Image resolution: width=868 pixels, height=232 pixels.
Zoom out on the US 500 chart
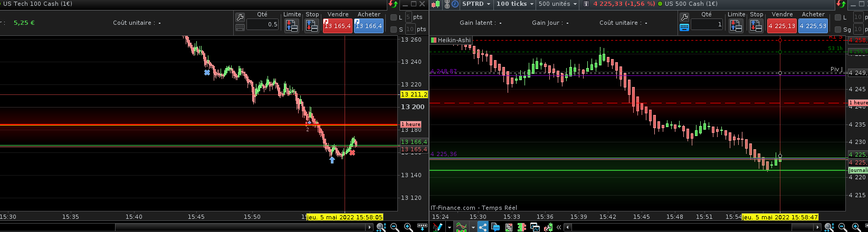point(842,227)
